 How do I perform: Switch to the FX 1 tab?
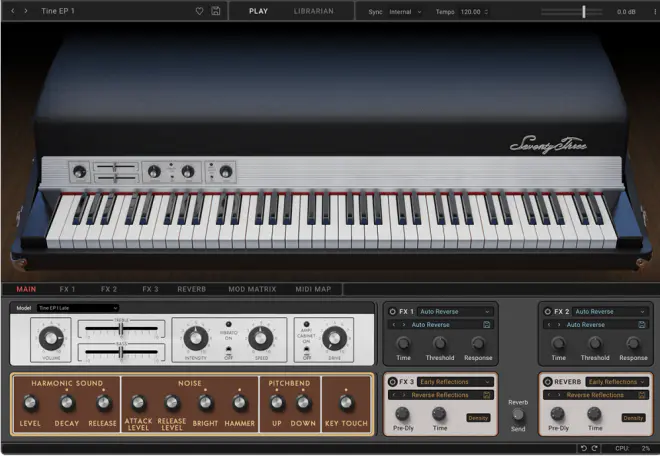(x=67, y=289)
